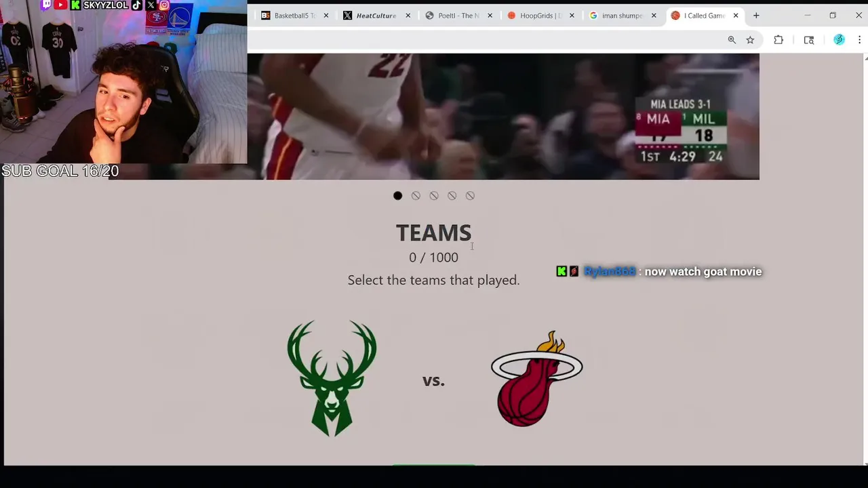Select the fourth round indicator dot

click(x=452, y=196)
